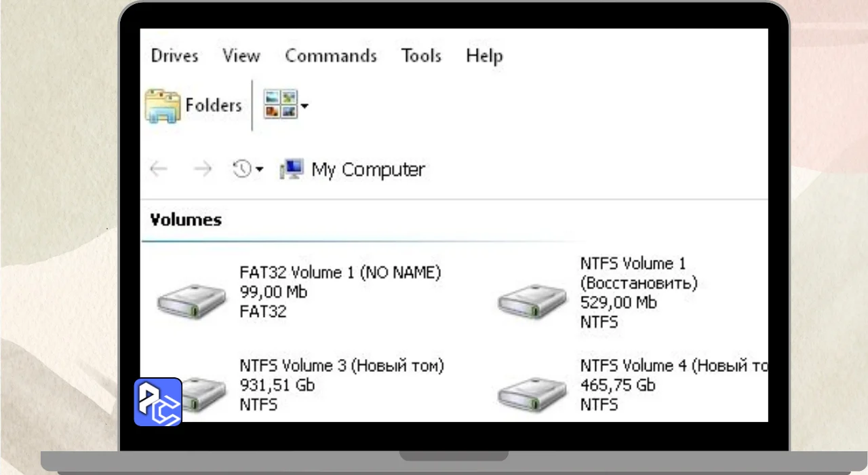Image resolution: width=868 pixels, height=475 pixels.
Task: Toggle the Folders pane button
Action: 193,105
